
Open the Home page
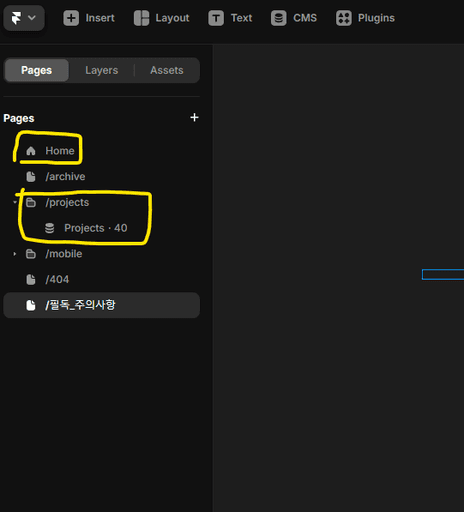tap(101, 151)
